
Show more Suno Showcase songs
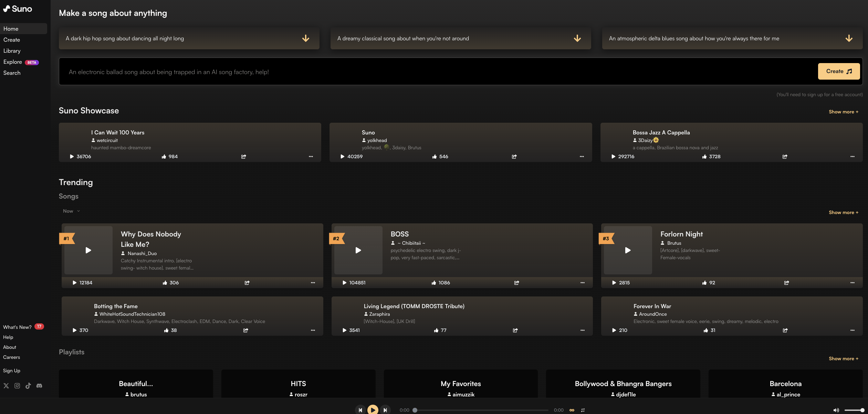coord(844,112)
